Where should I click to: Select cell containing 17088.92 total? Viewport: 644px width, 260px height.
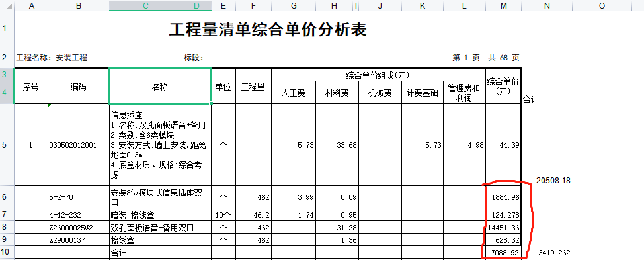coord(504,253)
